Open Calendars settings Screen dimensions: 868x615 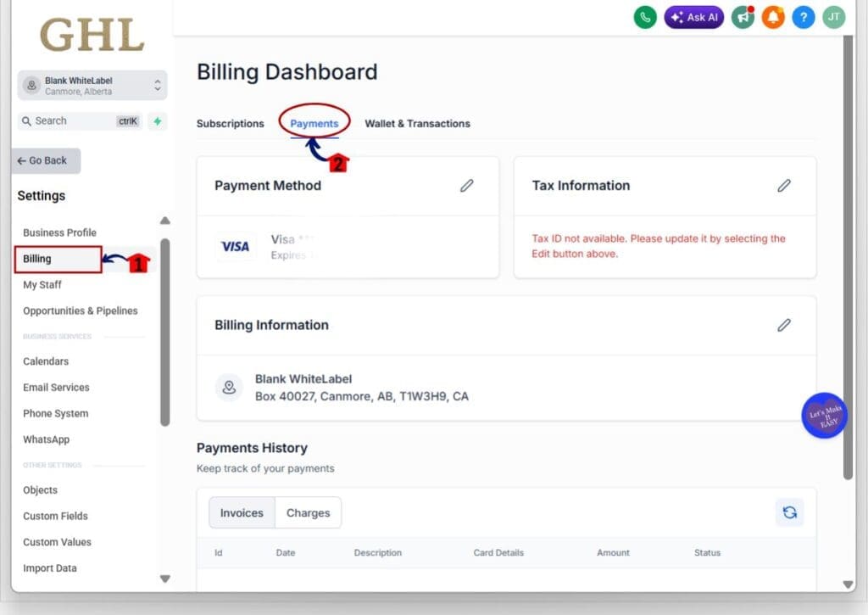click(x=46, y=361)
